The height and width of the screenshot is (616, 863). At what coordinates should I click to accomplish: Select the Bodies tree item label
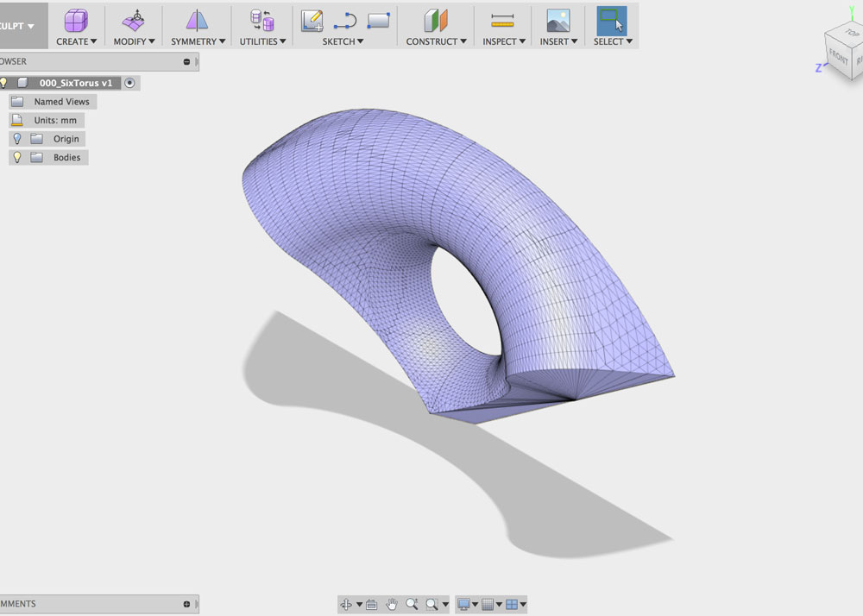pos(66,157)
